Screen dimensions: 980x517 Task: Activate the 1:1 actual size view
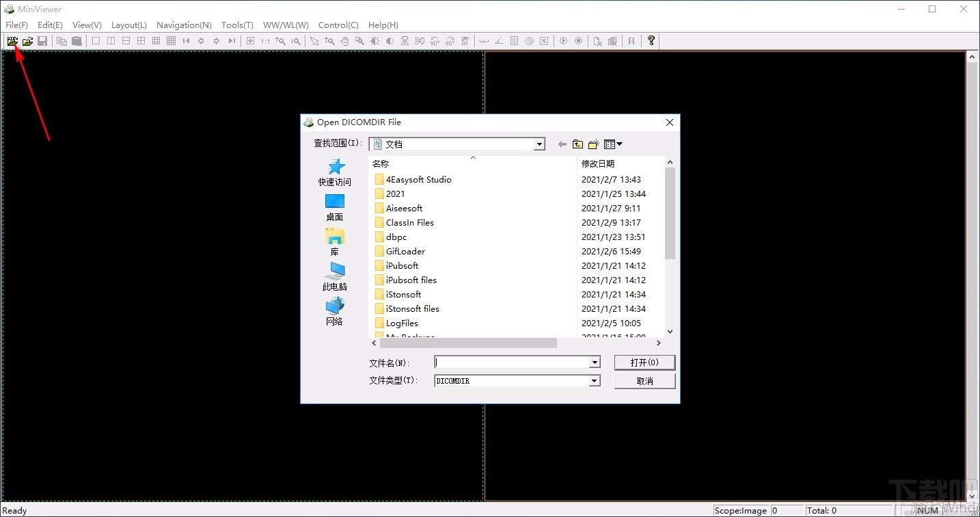point(266,41)
